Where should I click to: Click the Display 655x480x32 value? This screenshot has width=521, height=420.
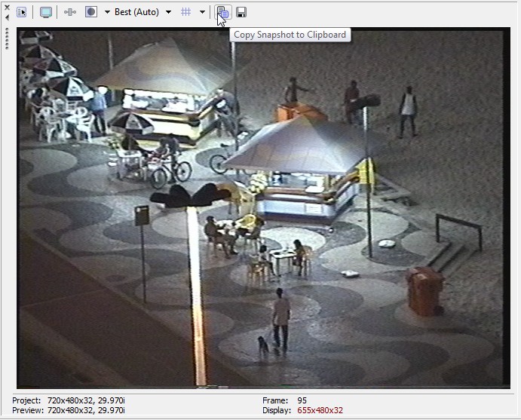(320, 410)
